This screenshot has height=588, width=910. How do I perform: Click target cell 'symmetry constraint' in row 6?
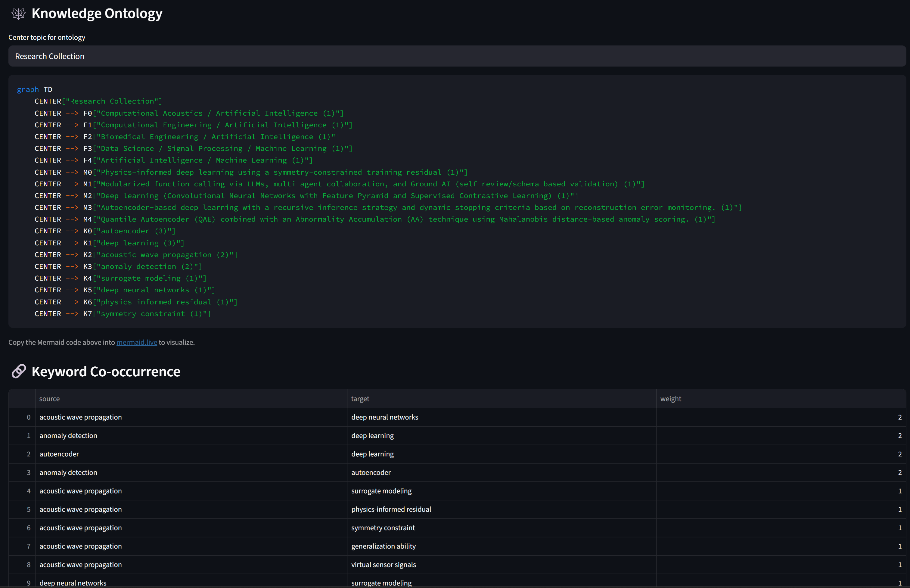(502, 528)
